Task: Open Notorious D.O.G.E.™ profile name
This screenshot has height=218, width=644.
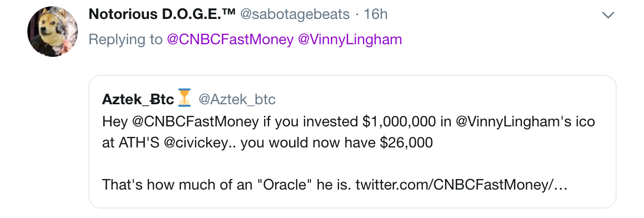Action: pos(162,14)
